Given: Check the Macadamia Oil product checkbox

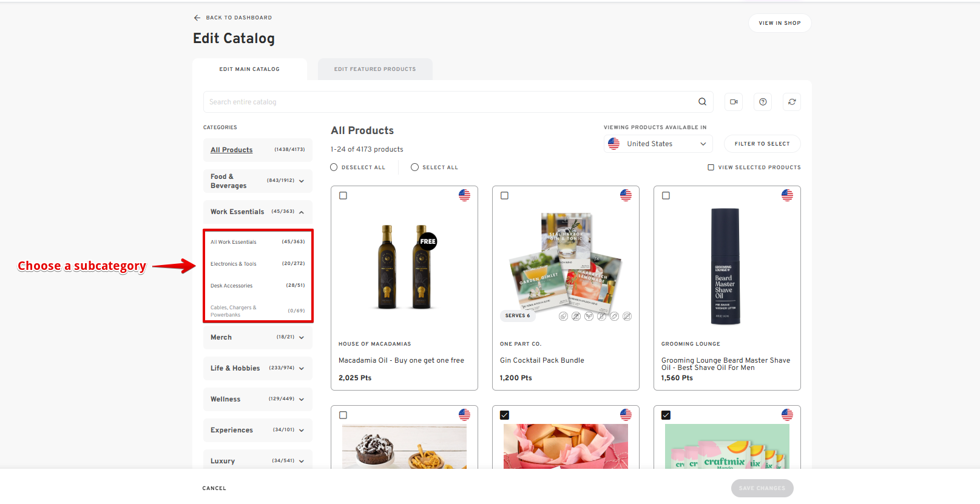Looking at the screenshot, I should tap(343, 196).
